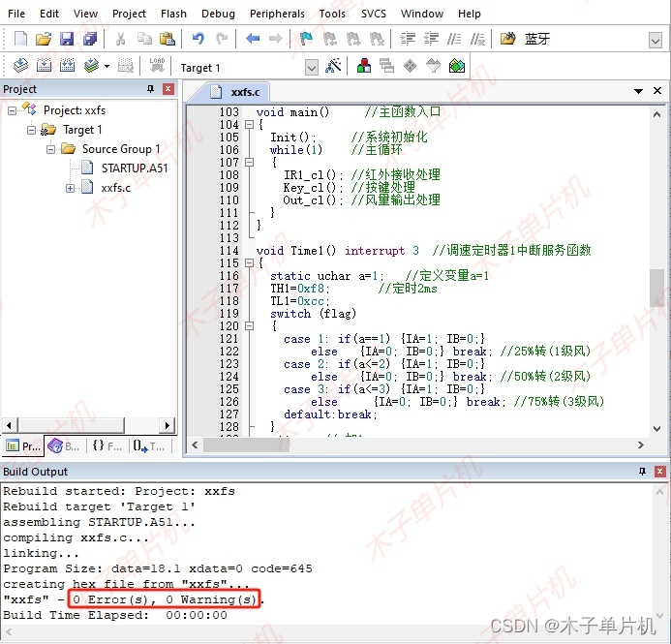Expand the xxfs.c tree node
This screenshot has height=644, width=671.
(70, 188)
